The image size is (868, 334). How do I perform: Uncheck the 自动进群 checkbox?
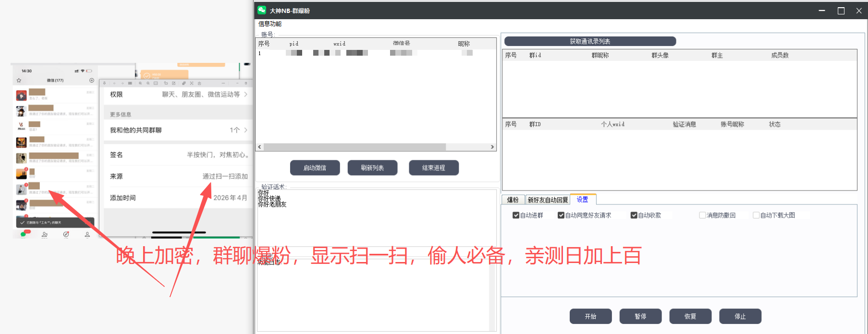click(x=516, y=215)
